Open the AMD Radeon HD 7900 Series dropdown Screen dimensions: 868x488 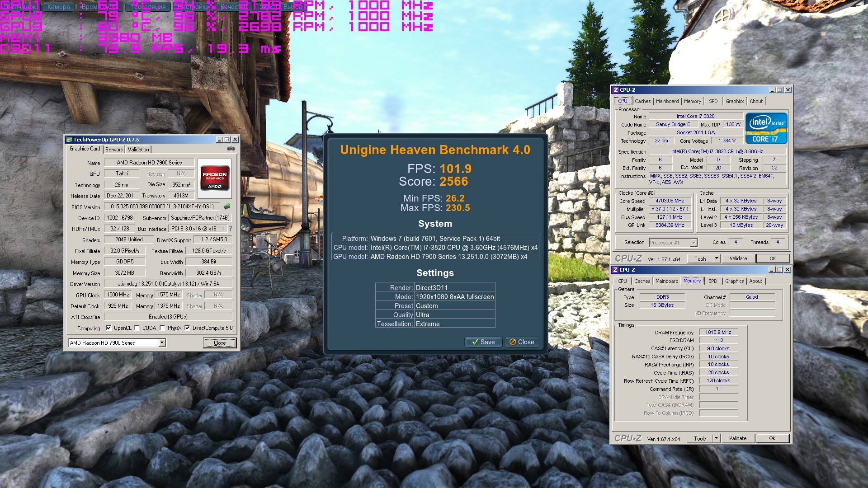[162, 343]
